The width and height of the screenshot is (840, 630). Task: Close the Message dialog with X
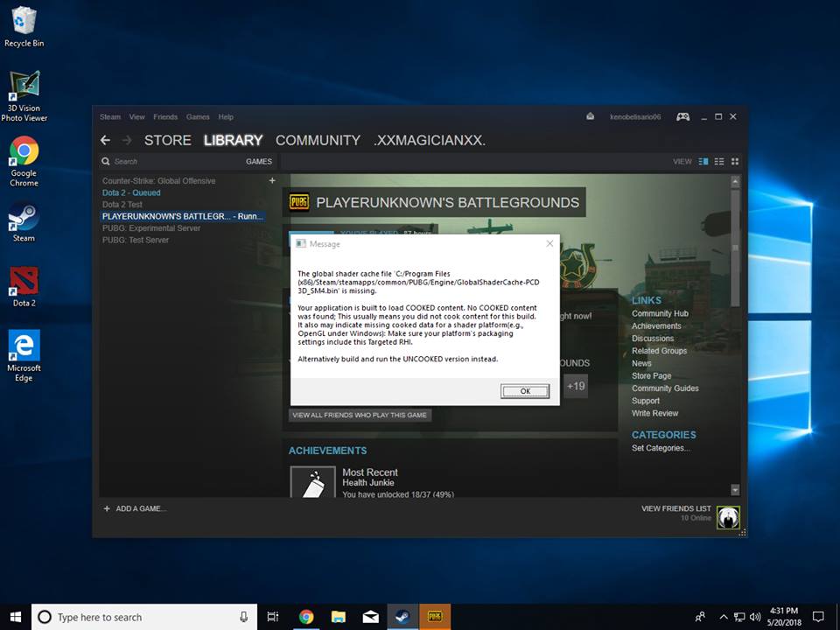coord(549,244)
